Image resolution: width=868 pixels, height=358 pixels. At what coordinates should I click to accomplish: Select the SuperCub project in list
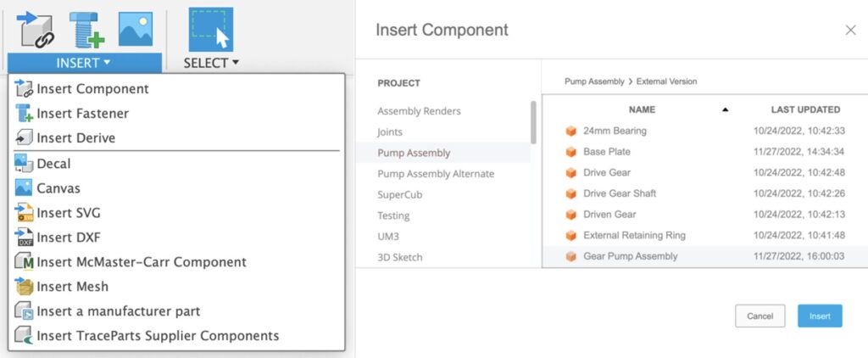[x=400, y=194]
